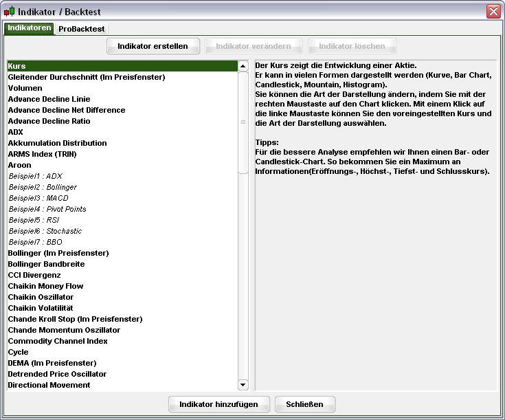Screen dimensions: 505x420
Task: Select Commodity Channel Index
Action: coord(122,341)
